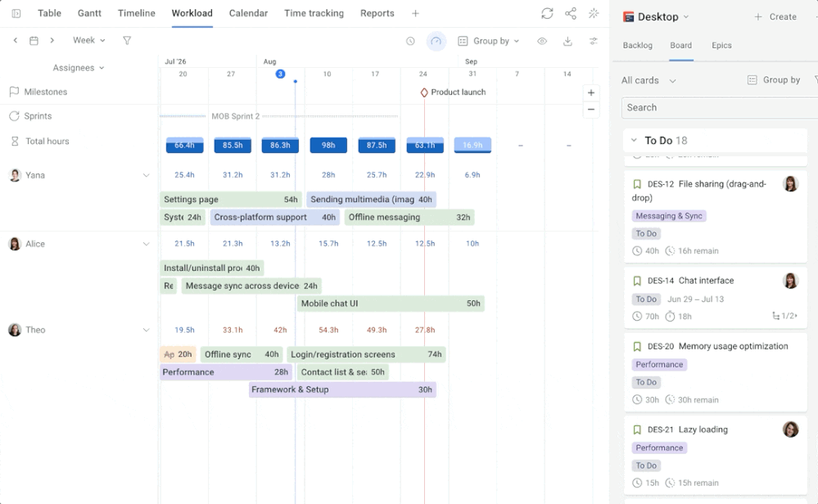Select the Framework & Setup task
The width and height of the screenshot is (818, 504).
[342, 389]
